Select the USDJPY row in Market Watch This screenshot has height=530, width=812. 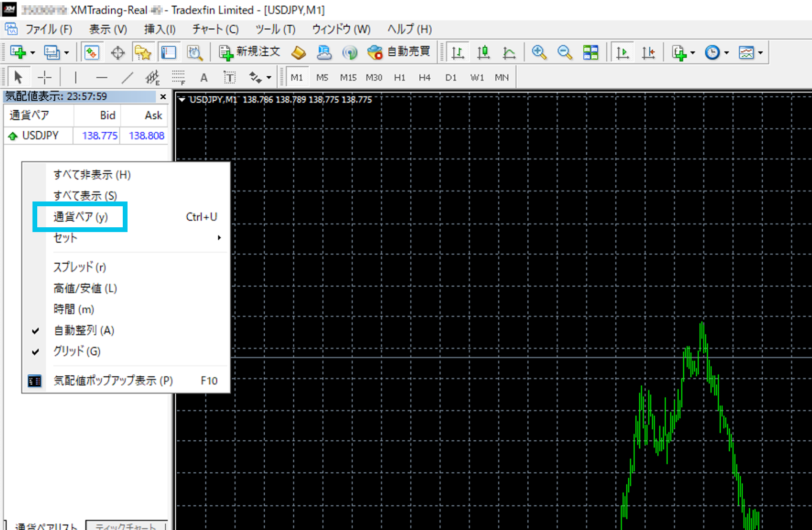pos(40,136)
